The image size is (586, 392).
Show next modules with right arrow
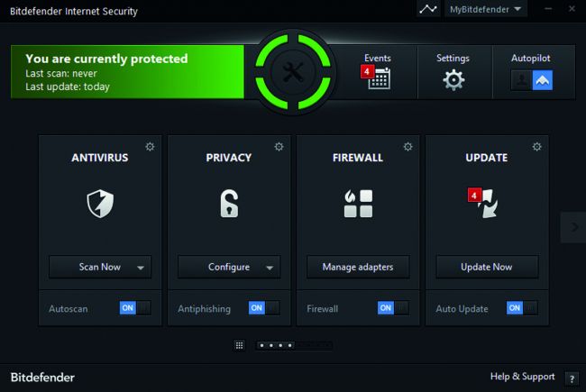573,228
